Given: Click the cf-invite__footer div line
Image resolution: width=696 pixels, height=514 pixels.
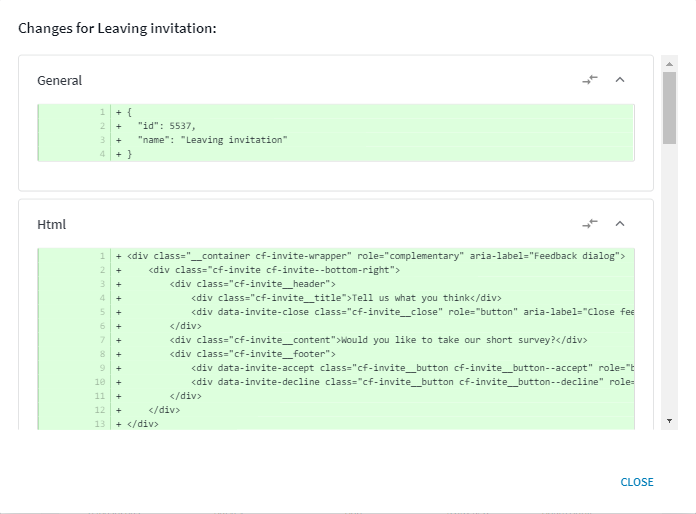Looking at the screenshot, I should pyautogui.click(x=336, y=354).
